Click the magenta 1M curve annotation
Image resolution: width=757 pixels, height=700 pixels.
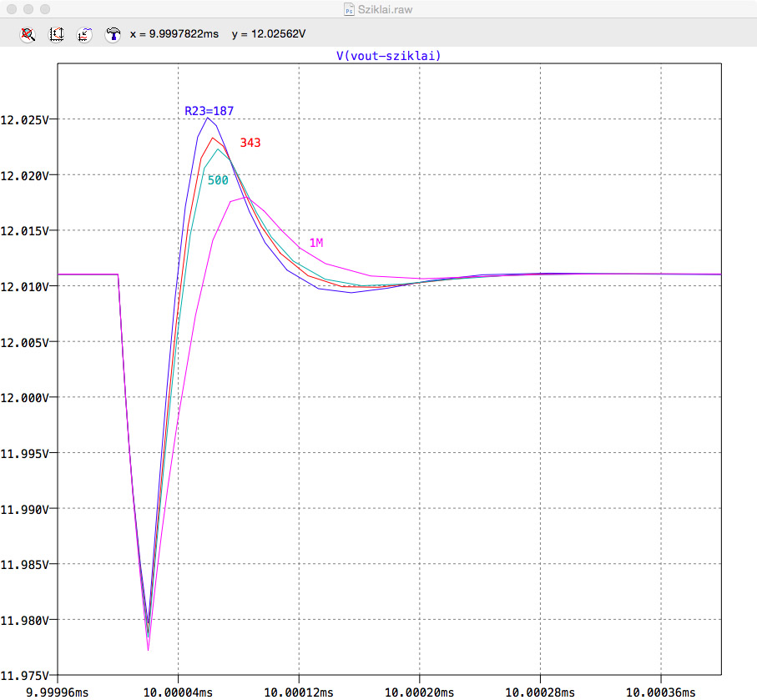click(316, 243)
